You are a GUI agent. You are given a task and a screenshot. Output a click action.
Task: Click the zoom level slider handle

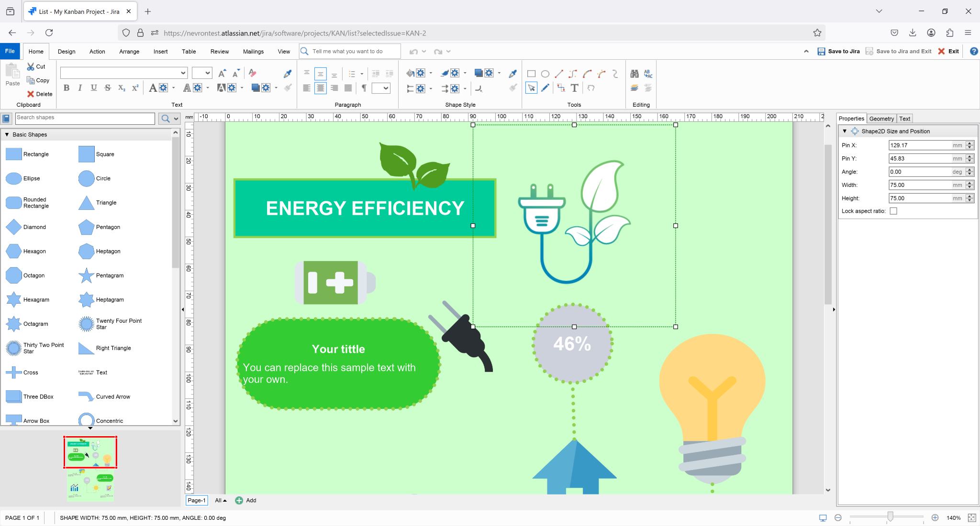click(x=890, y=517)
